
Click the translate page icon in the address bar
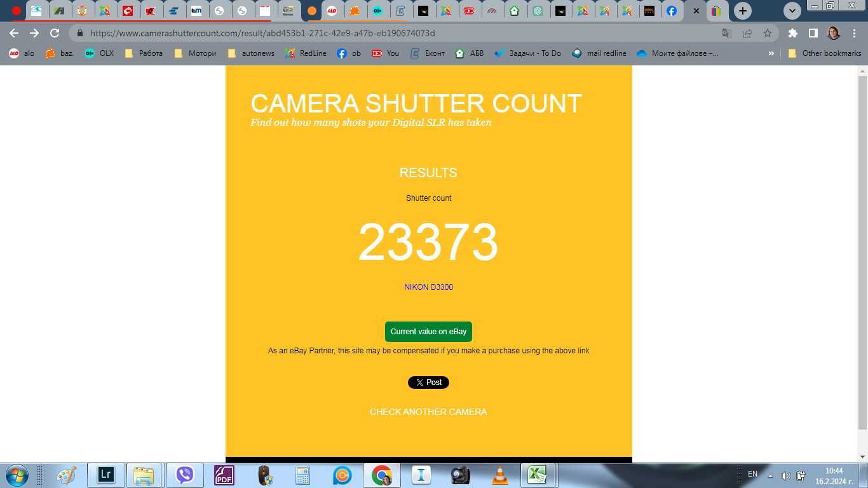point(727,33)
